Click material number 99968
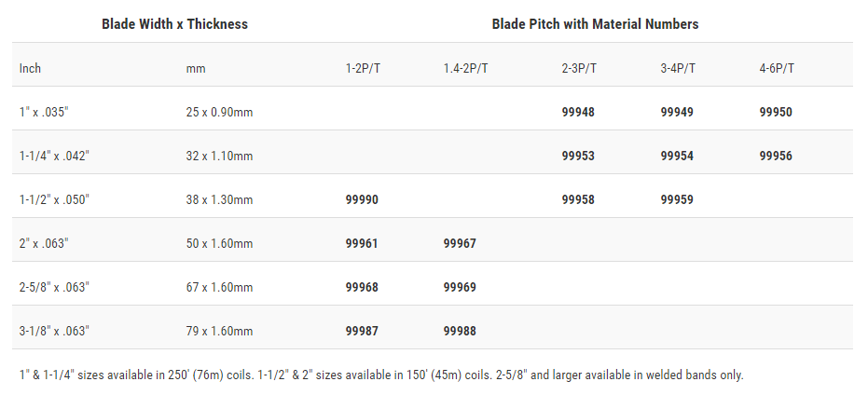 [362, 287]
